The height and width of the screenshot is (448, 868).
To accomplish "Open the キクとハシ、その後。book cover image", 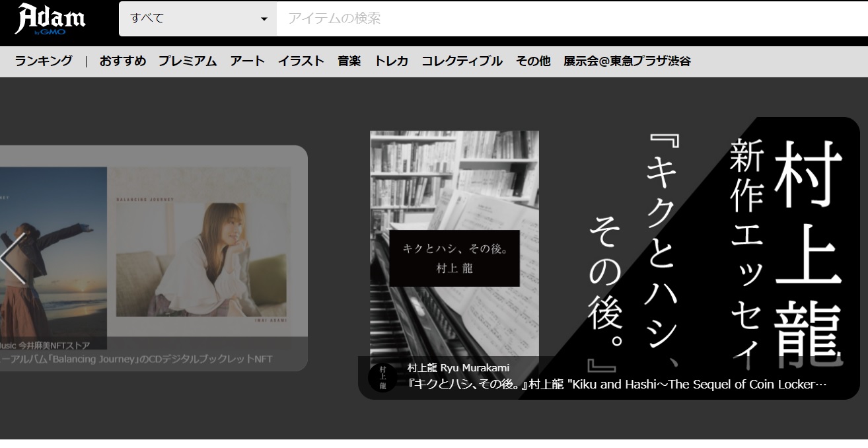I will pos(454,258).
